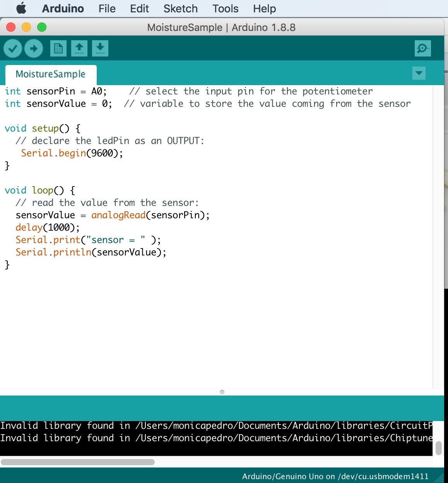Click the "delay(1000);" line
Viewport: 448px width, 483px height.
point(48,228)
